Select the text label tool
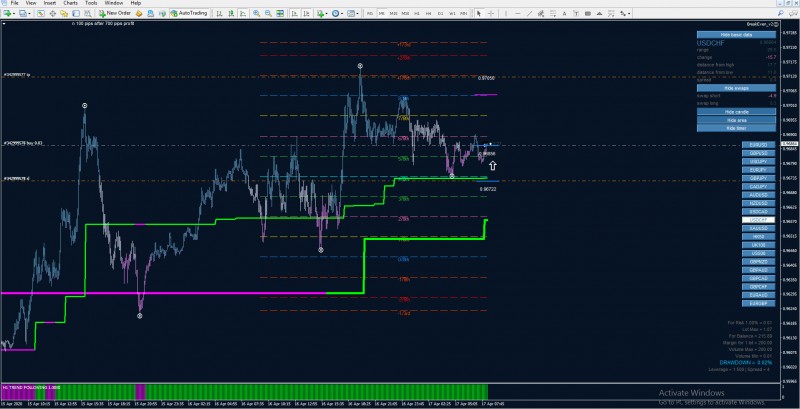The width and height of the screenshot is (800, 409). 576,13
